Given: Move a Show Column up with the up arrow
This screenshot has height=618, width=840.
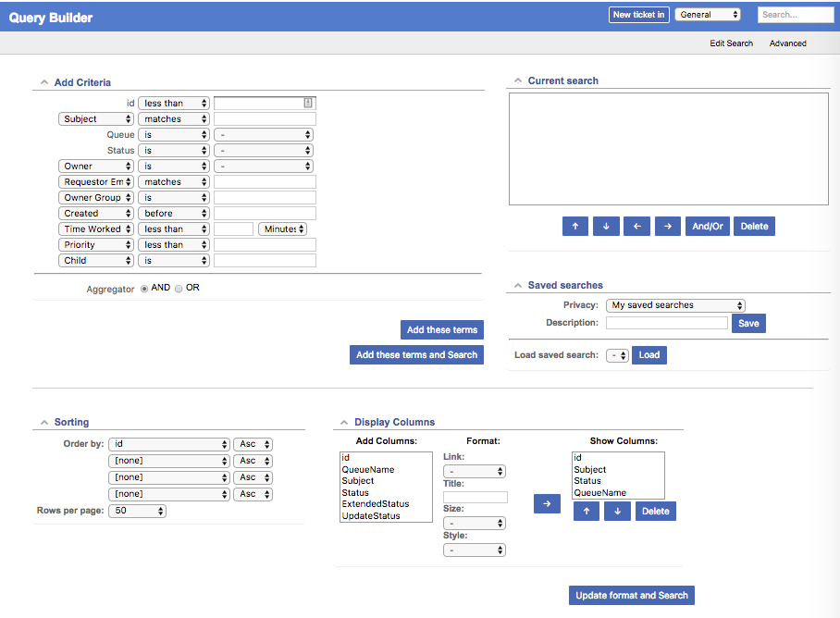Looking at the screenshot, I should coord(586,510).
